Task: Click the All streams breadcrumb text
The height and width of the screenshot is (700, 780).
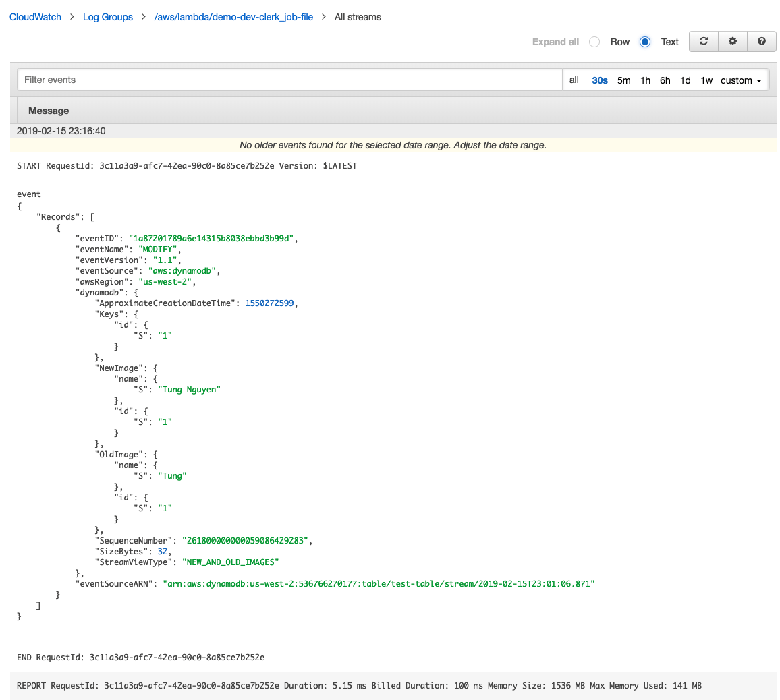Action: (x=358, y=17)
